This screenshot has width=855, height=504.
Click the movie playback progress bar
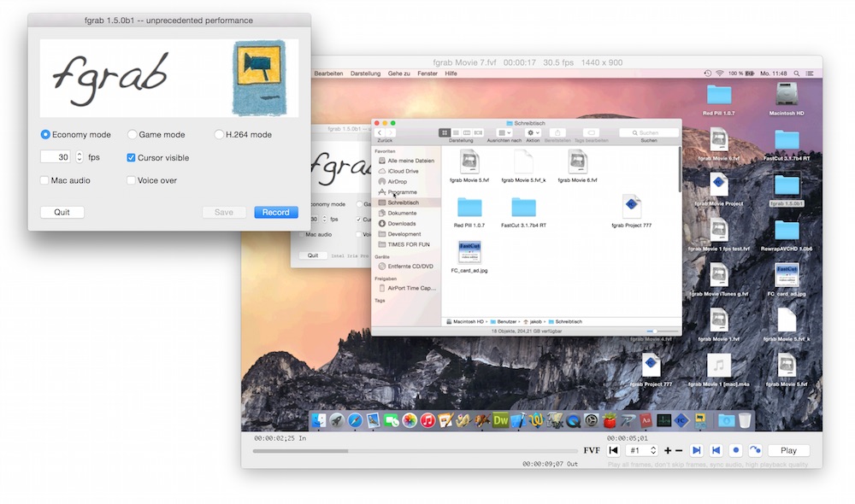coord(415,451)
